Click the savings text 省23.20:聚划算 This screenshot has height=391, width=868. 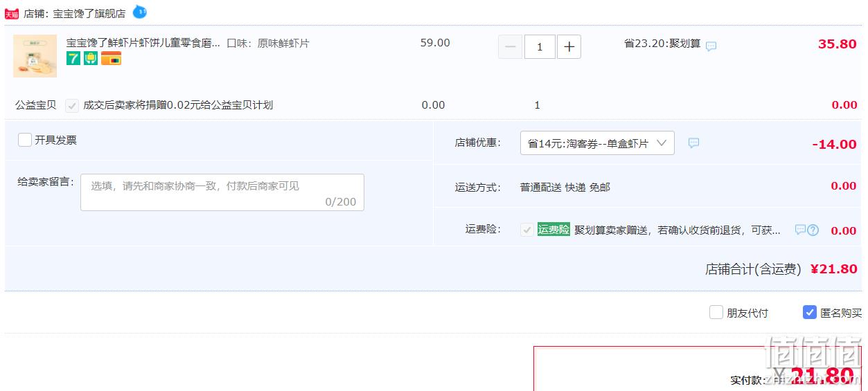point(662,43)
